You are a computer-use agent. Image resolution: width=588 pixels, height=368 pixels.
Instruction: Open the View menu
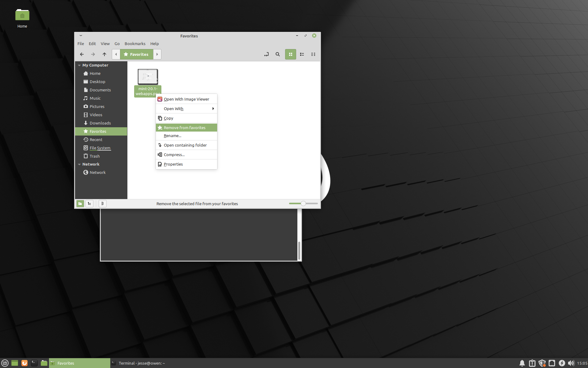(105, 44)
